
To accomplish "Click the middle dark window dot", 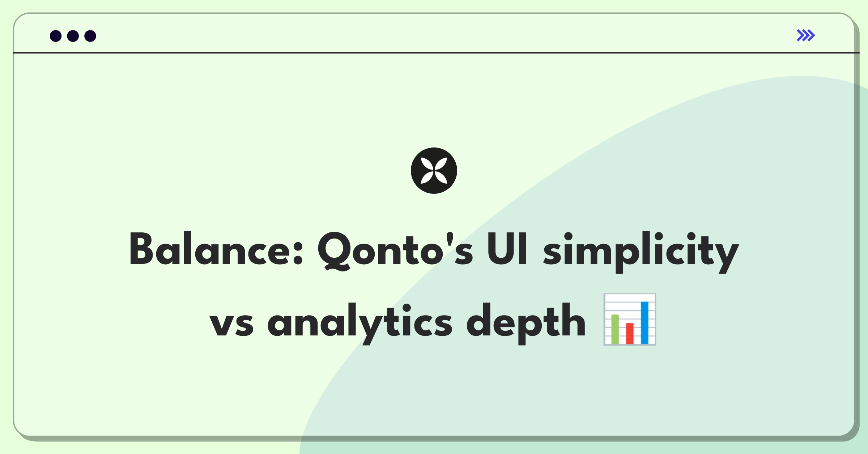I will (73, 36).
